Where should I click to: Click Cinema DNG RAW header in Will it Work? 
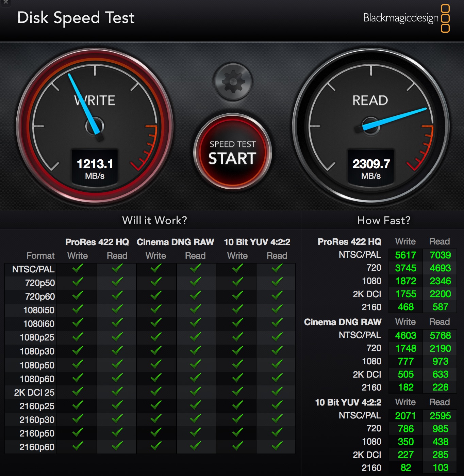175,242
